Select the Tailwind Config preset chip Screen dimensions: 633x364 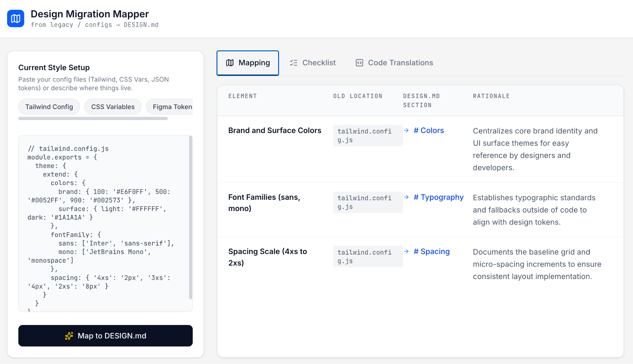(x=49, y=107)
